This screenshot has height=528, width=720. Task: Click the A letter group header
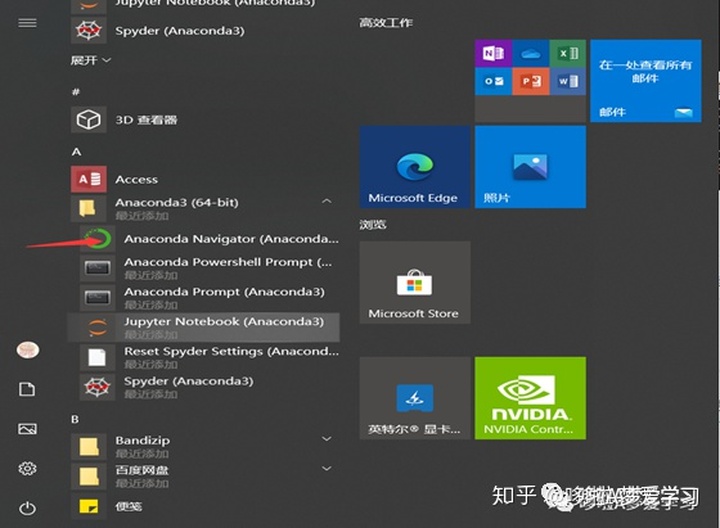pyautogui.click(x=76, y=152)
